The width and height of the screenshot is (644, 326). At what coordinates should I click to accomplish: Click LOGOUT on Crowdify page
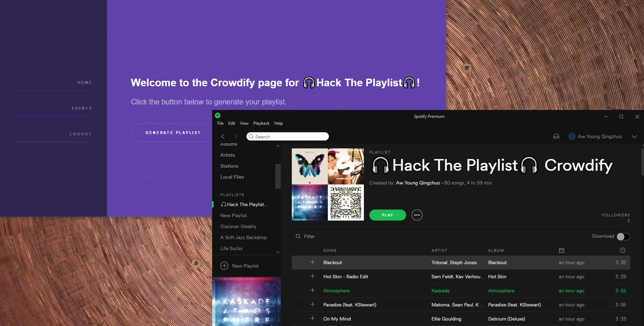pyautogui.click(x=81, y=134)
